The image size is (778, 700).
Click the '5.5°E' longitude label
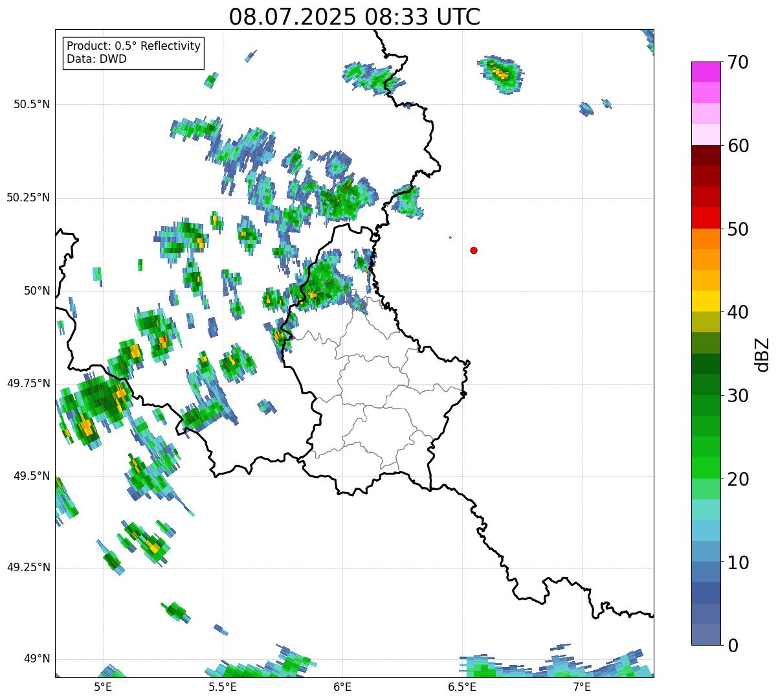(223, 687)
